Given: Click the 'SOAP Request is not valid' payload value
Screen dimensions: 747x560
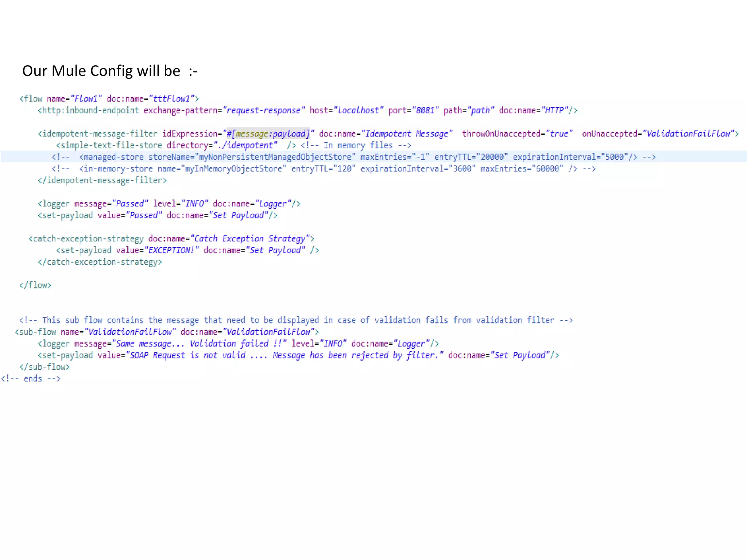Looking at the screenshot, I should 285,355.
